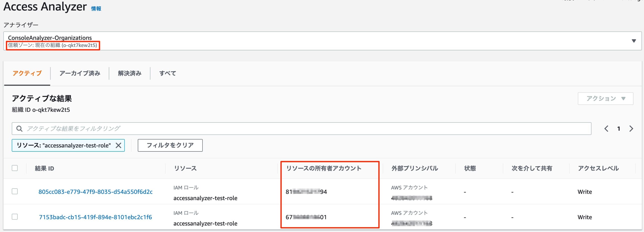Click Write access level in 805cc083 row
This screenshot has height=232, width=644.
[585, 192]
